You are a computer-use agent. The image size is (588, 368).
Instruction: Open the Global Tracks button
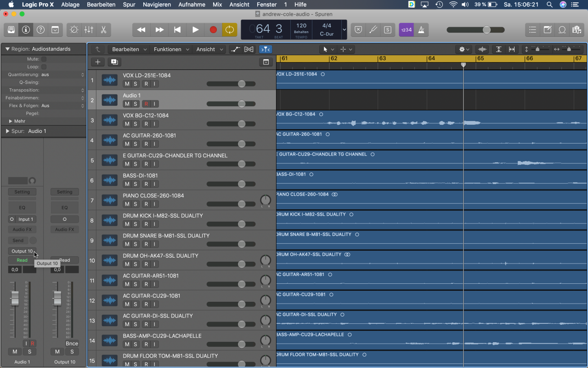266,62
